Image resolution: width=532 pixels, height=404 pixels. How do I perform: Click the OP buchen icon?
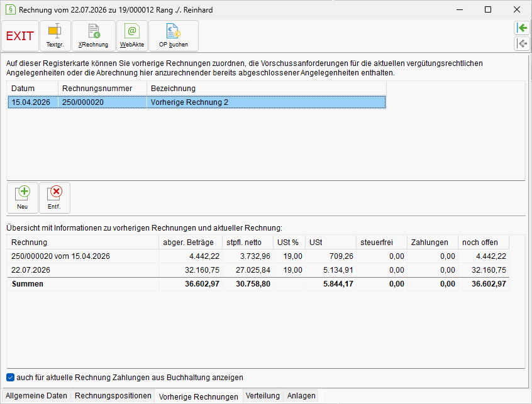[174, 36]
